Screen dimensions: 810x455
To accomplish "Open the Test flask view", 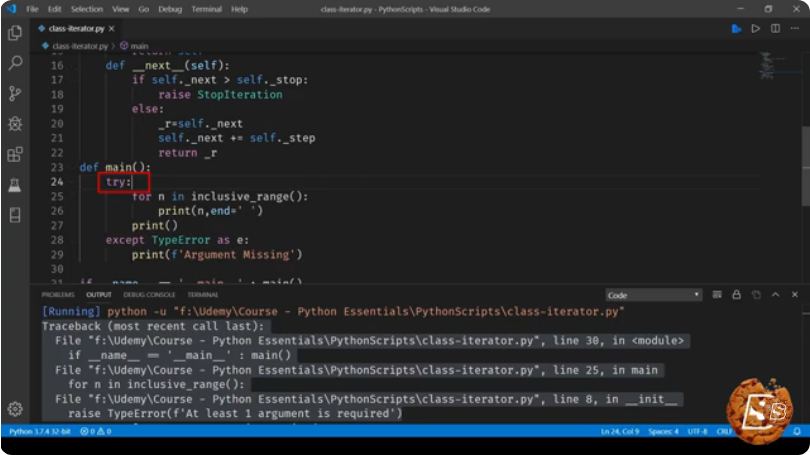I will 15,184.
